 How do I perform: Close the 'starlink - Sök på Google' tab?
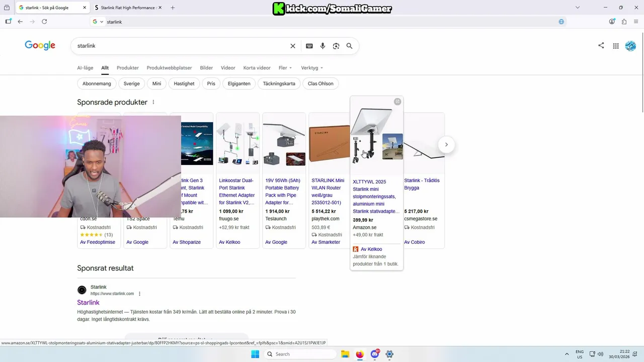(x=84, y=8)
